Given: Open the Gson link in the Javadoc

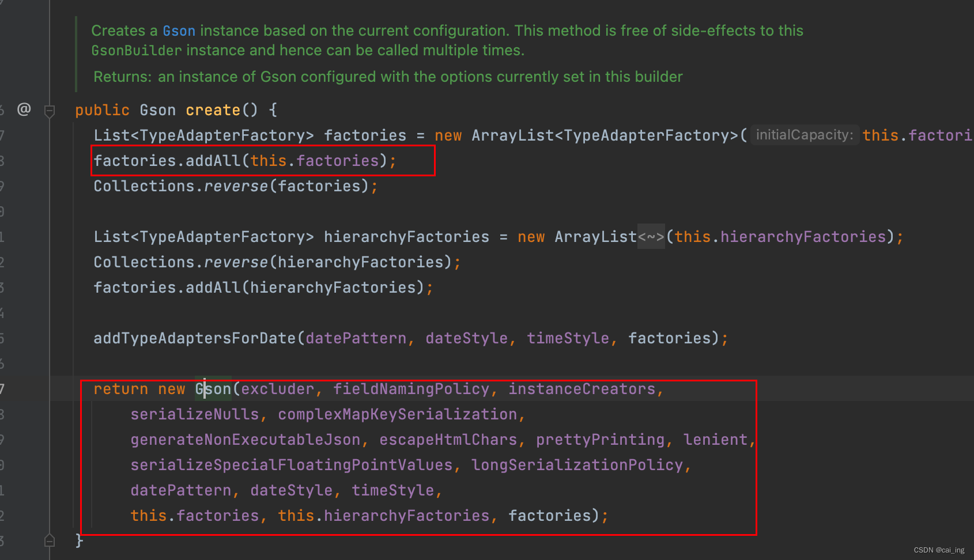Looking at the screenshot, I should coord(179,31).
